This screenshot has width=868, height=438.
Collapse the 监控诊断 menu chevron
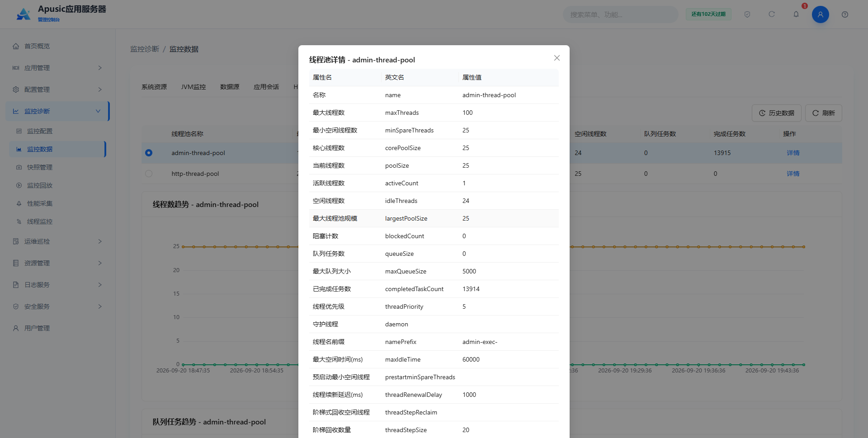pos(98,111)
